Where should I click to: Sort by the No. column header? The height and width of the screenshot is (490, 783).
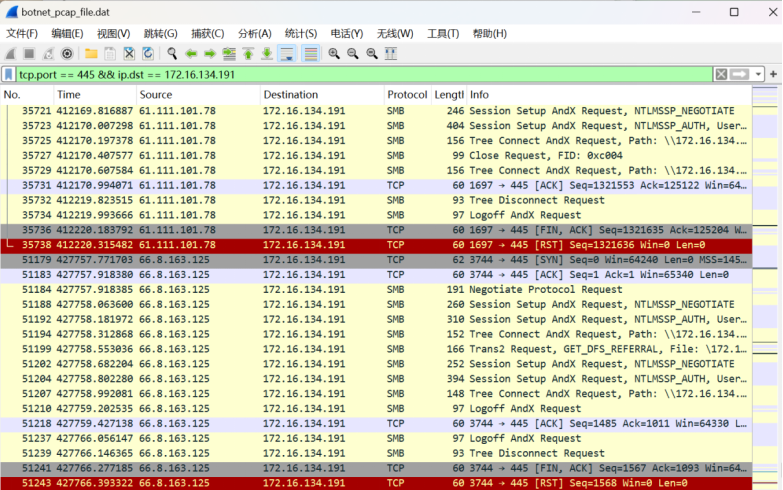coord(27,95)
